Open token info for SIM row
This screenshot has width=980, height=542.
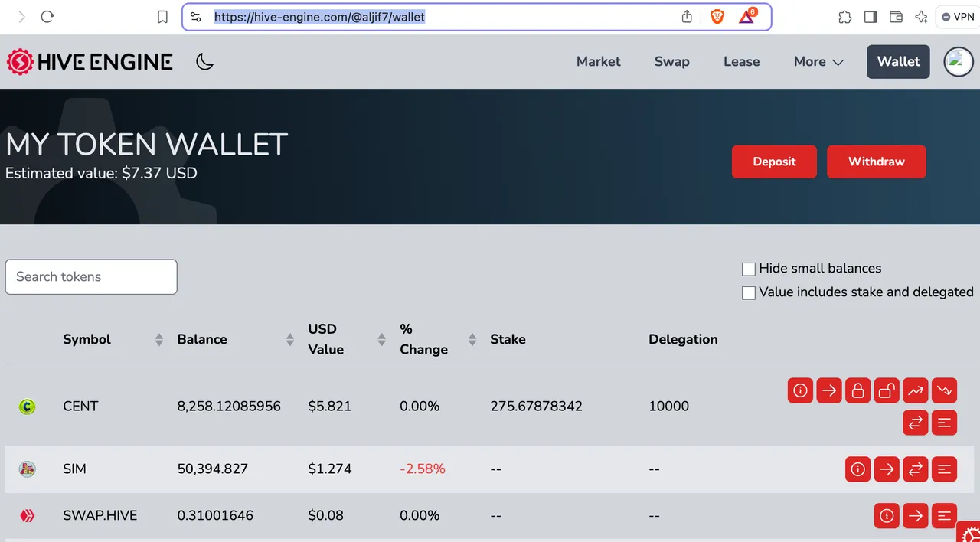click(857, 469)
